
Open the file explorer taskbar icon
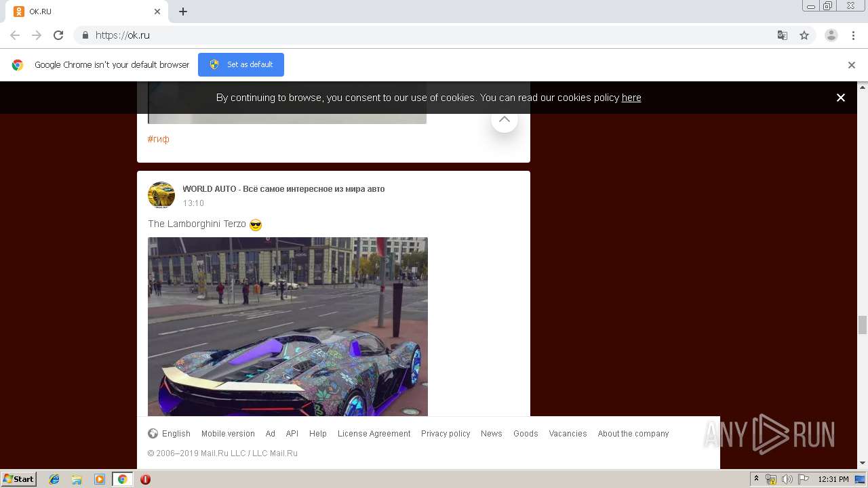click(x=77, y=479)
